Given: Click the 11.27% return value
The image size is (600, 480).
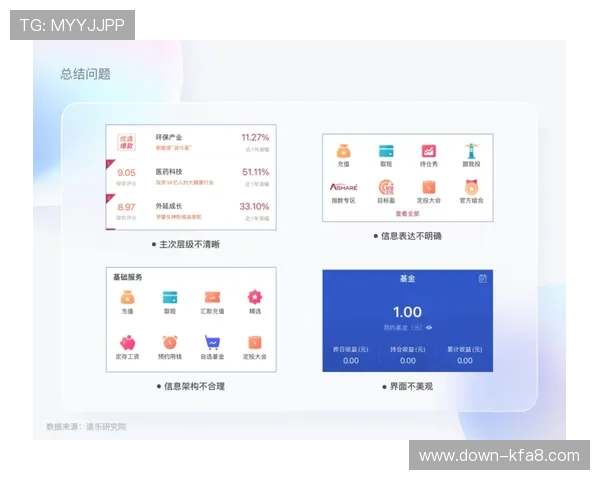Looking at the screenshot, I should 255,137.
